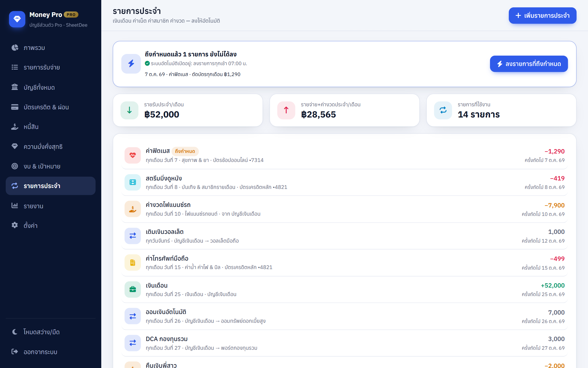
Task: Click the film icon for สตรีมมิ่งดูหนัง
Action: [133, 182]
